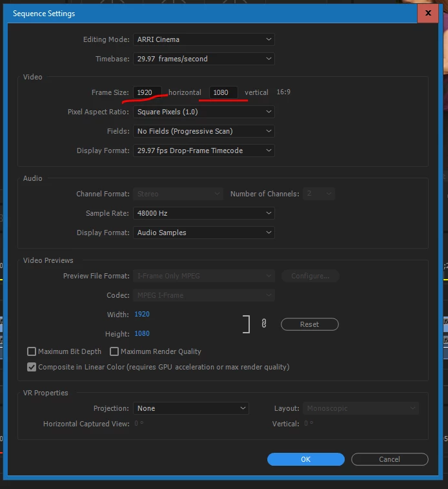
Task: Click the Sequence Settings title text
Action: click(x=44, y=14)
